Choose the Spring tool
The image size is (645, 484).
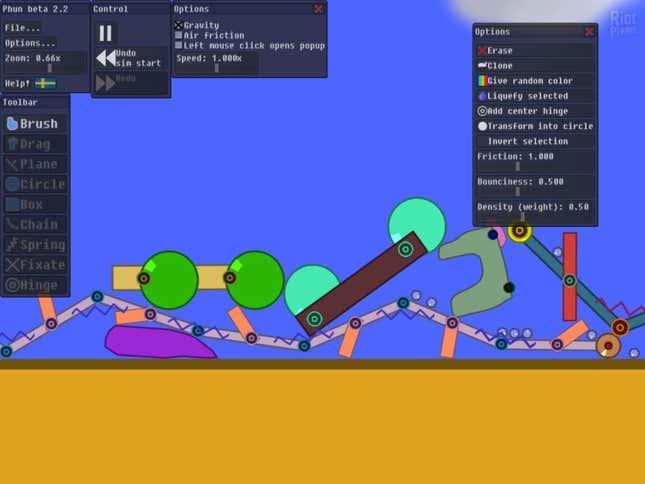pos(35,245)
